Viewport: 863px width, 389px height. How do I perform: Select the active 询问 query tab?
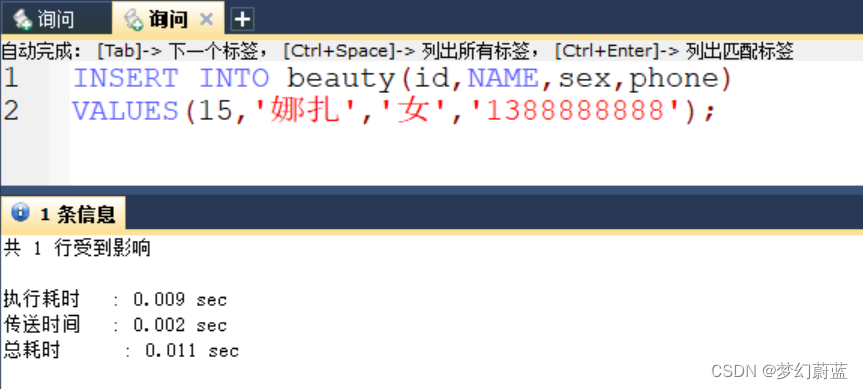(x=168, y=20)
